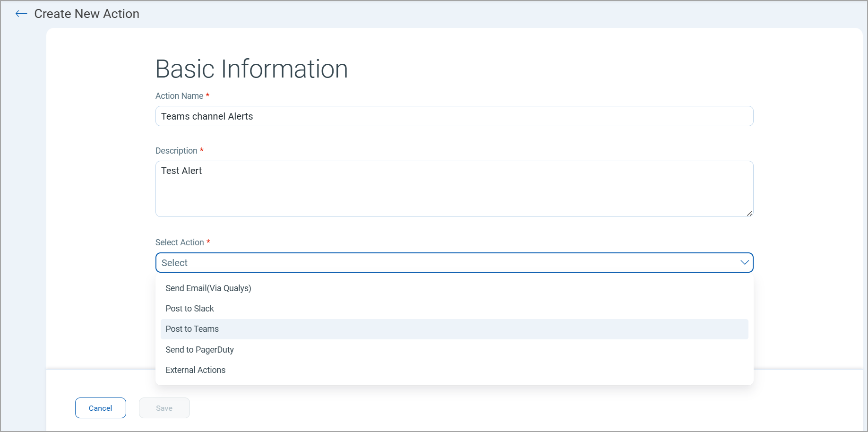
Task: Click the Select placeholder text in the dropdown
Action: (x=174, y=262)
